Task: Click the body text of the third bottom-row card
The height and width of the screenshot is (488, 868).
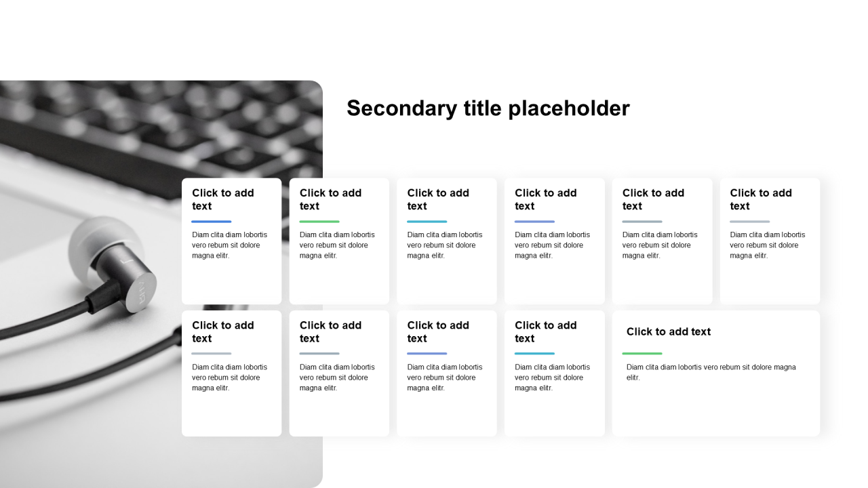Action: point(444,378)
